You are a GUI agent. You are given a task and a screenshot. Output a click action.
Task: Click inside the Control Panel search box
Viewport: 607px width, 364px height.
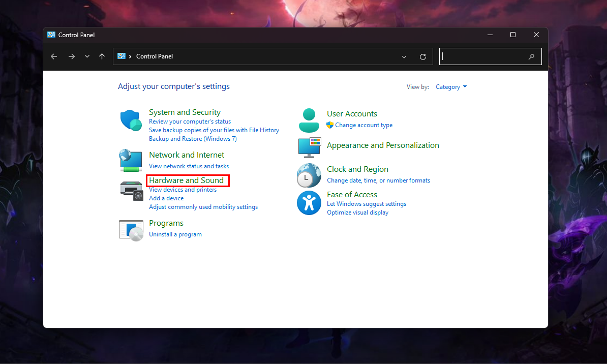point(483,56)
